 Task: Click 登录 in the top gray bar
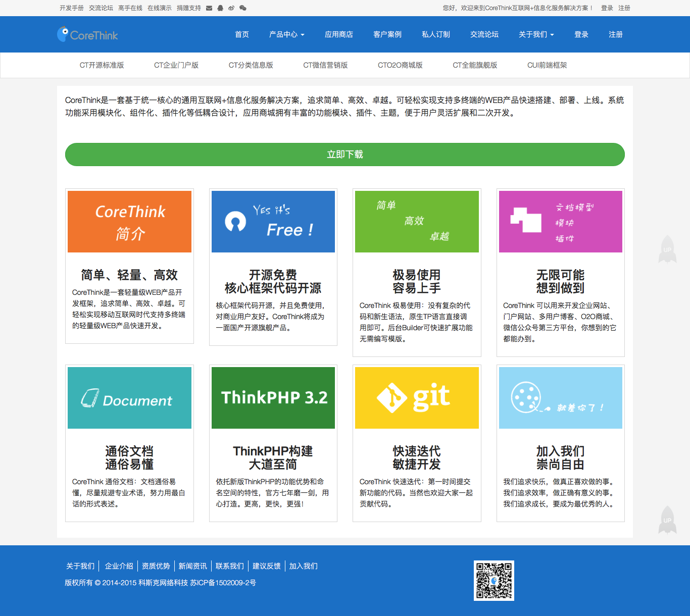(x=607, y=8)
